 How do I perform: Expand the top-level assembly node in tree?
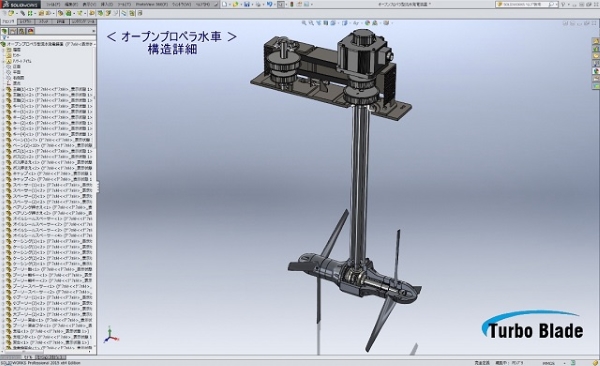[2, 44]
